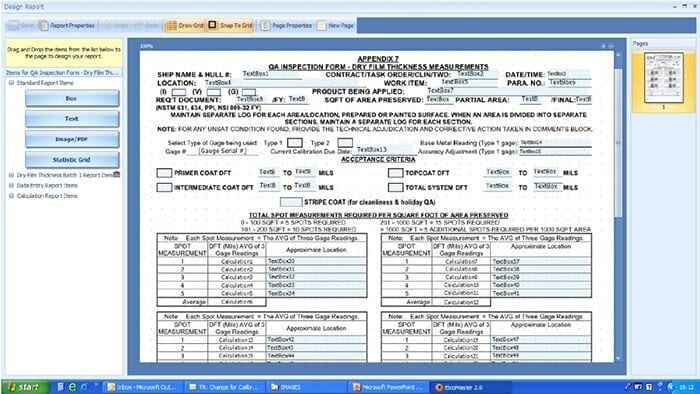Add a New Page via the toolbar

[x=336, y=26]
